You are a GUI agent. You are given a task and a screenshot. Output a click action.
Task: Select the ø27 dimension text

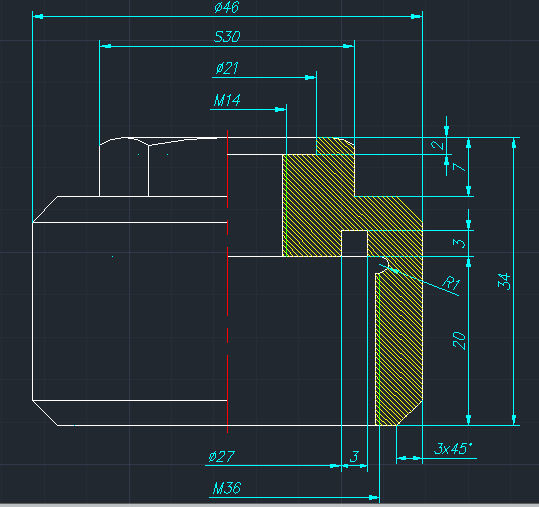click(x=221, y=457)
